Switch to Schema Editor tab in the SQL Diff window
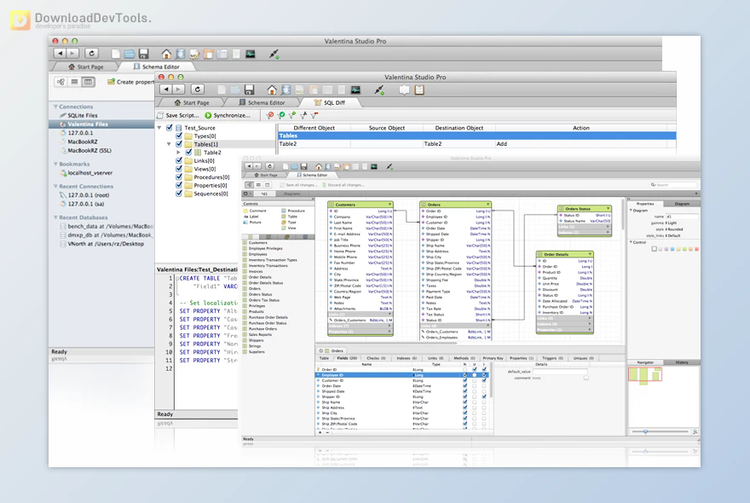This screenshot has height=503, width=750. click(262, 102)
